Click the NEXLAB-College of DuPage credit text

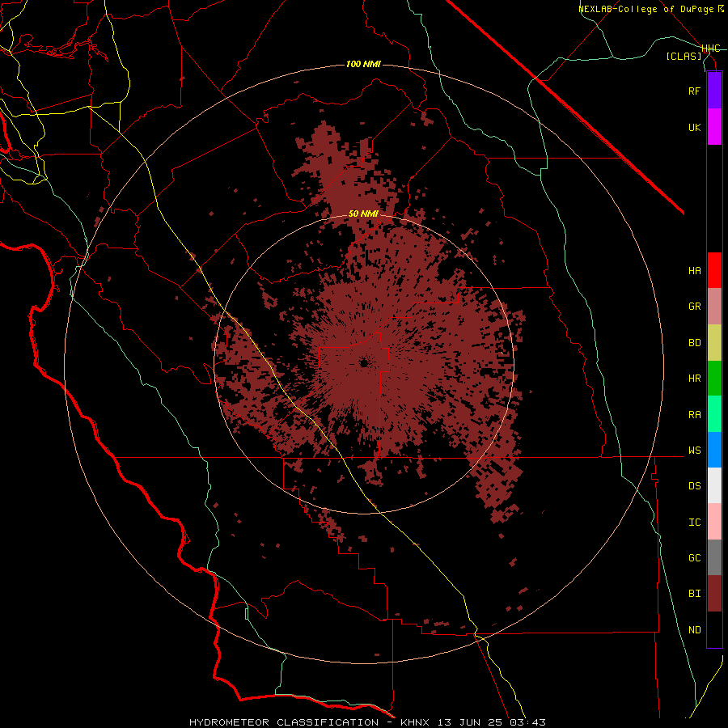tap(645, 9)
